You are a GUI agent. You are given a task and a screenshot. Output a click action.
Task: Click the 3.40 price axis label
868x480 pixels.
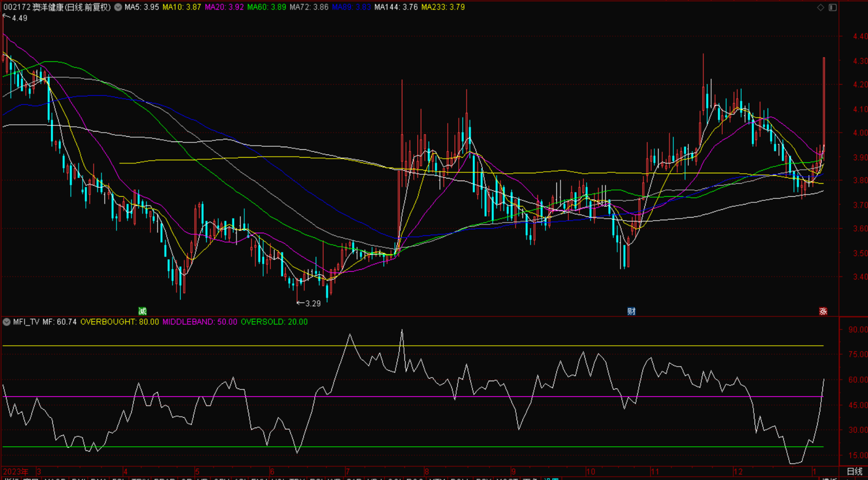(860, 277)
